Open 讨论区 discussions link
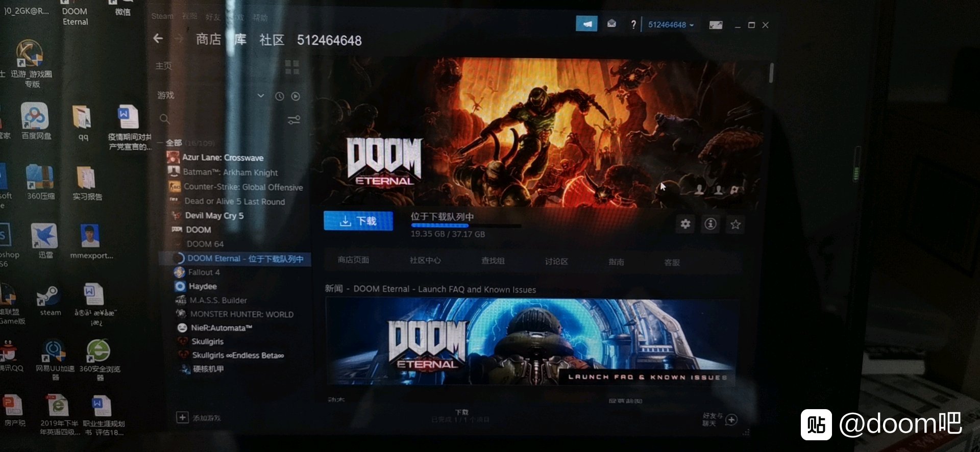This screenshot has height=452, width=980. click(556, 261)
